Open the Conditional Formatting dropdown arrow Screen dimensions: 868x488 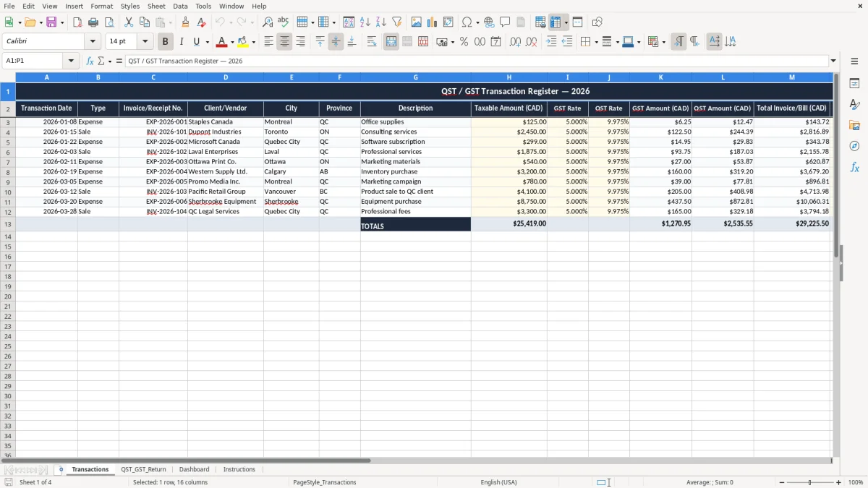pos(663,42)
